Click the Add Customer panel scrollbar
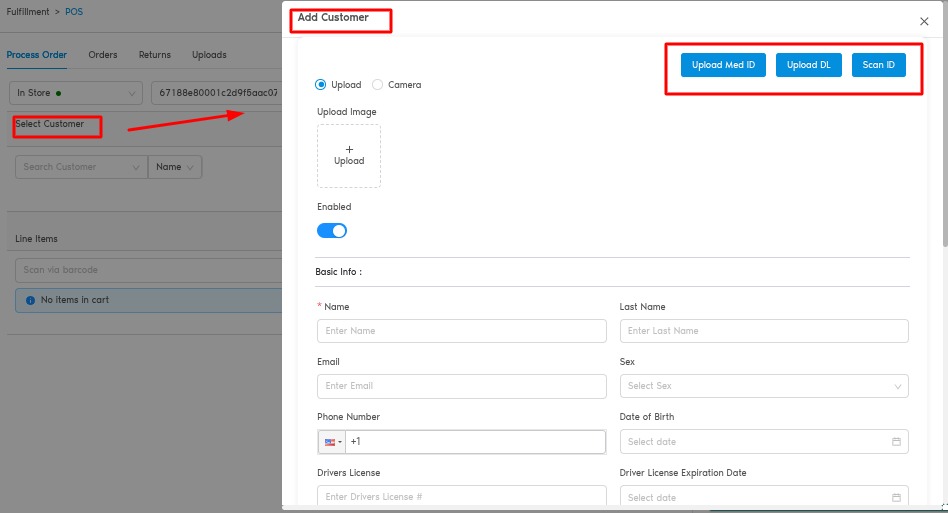 point(945,124)
